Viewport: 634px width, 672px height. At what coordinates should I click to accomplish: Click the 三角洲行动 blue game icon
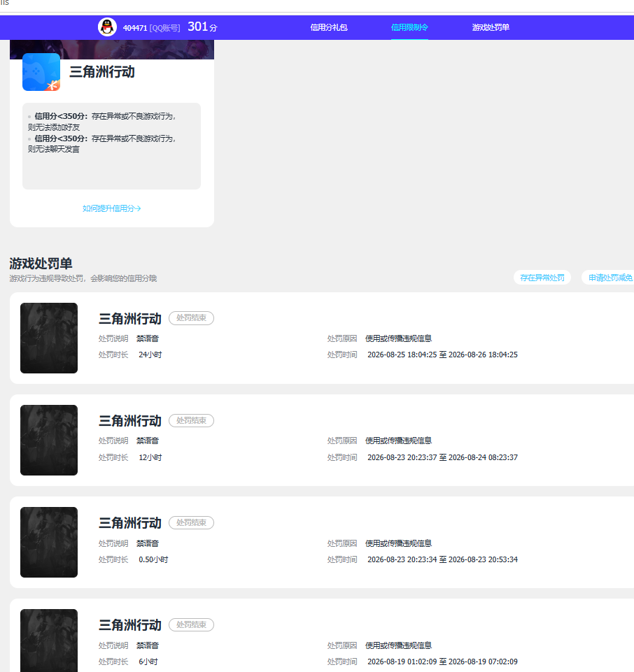click(x=41, y=72)
